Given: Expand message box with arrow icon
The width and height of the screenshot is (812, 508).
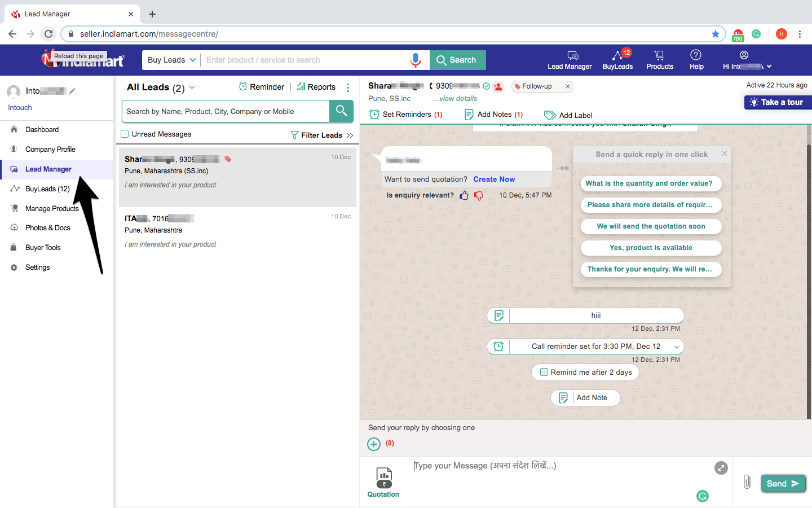Looking at the screenshot, I should [721, 468].
